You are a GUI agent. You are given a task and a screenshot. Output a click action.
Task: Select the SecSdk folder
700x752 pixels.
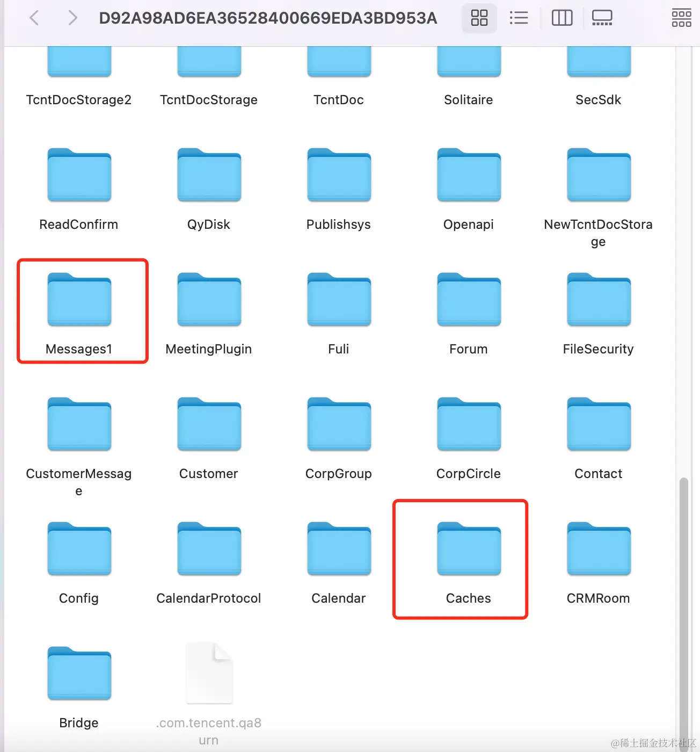pyautogui.click(x=599, y=61)
